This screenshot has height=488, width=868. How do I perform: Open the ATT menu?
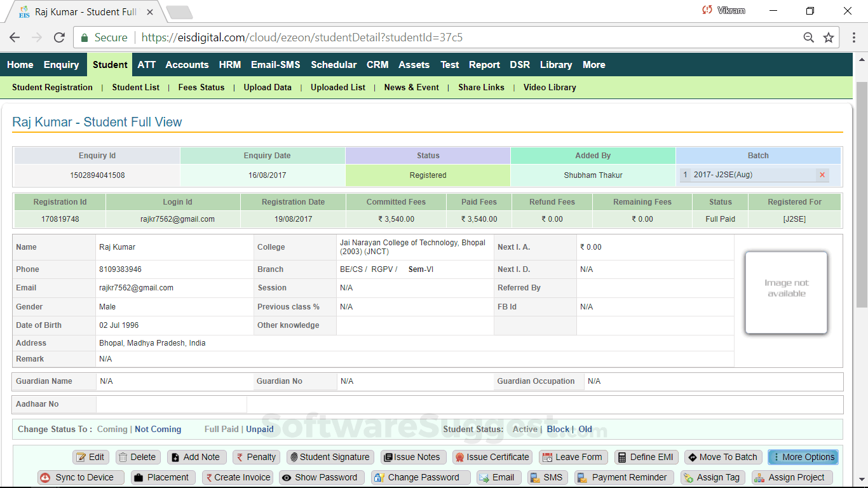coord(147,65)
